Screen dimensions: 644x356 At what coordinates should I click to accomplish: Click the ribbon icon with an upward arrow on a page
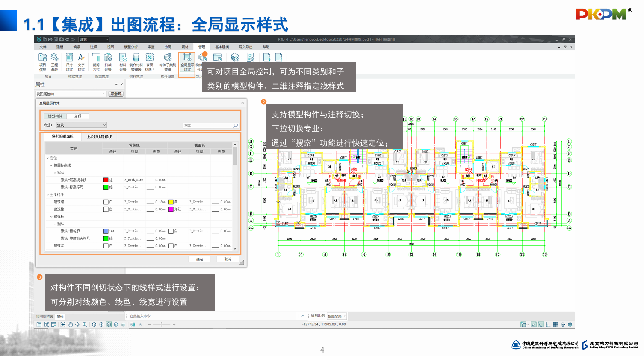click(278, 57)
